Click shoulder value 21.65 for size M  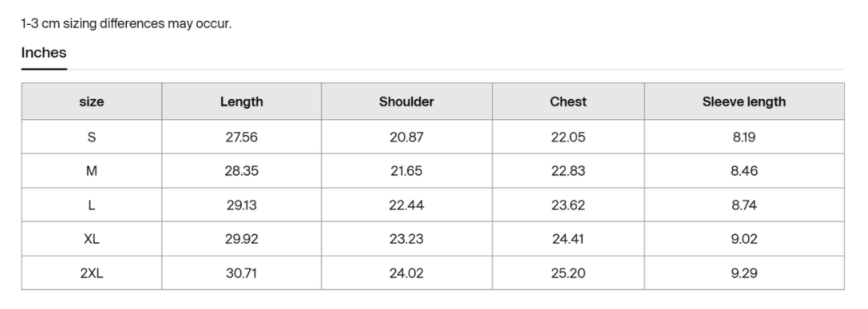(x=407, y=171)
